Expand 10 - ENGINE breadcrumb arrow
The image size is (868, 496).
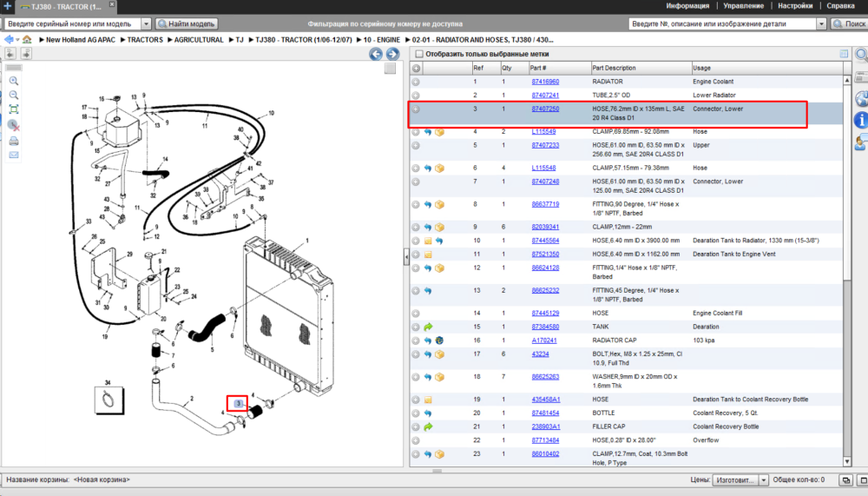[x=359, y=40]
